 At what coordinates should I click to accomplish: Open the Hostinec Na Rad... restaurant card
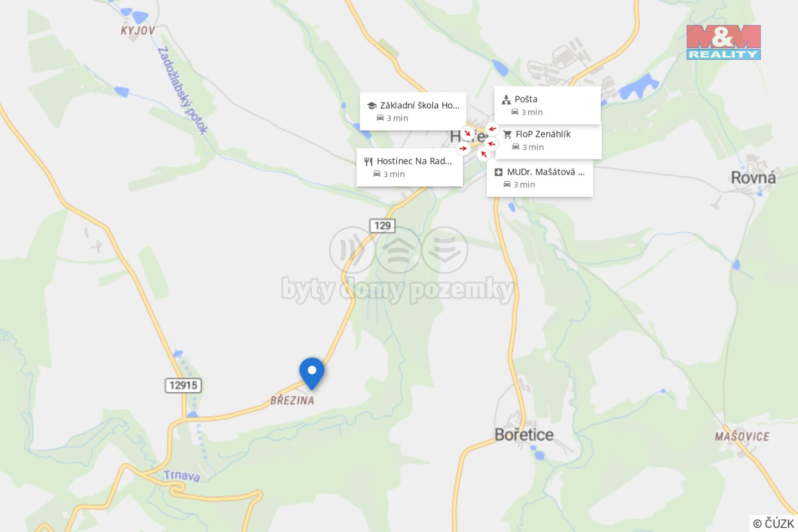[x=410, y=167]
